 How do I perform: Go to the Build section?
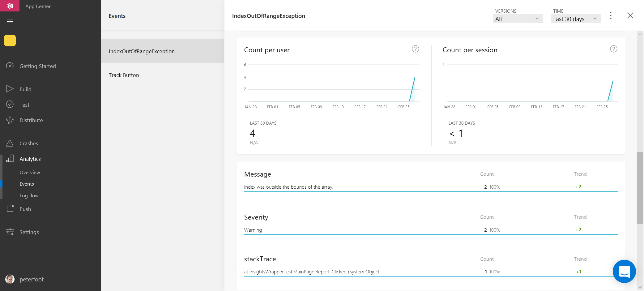(25, 89)
